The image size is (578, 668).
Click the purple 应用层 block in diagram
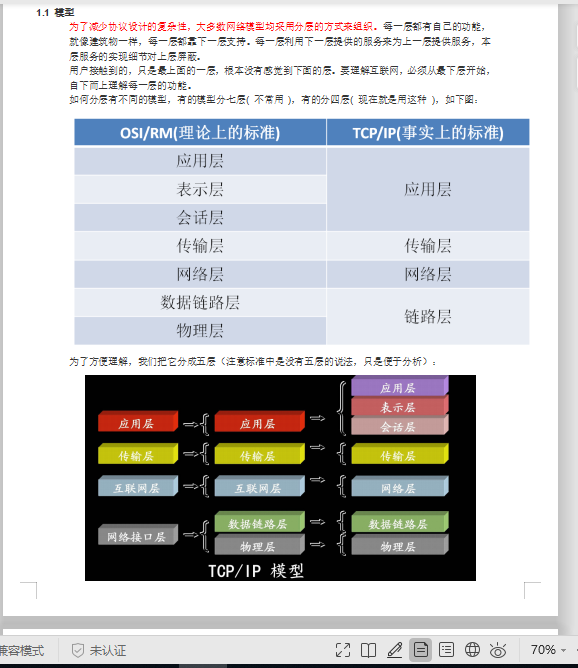click(400, 386)
